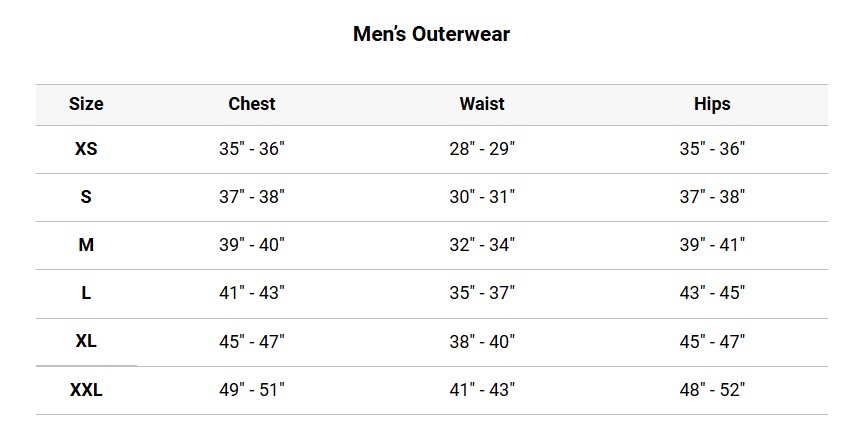The width and height of the screenshot is (862, 442).
Task: Select the 32" - 34" waist value
Action: click(482, 245)
